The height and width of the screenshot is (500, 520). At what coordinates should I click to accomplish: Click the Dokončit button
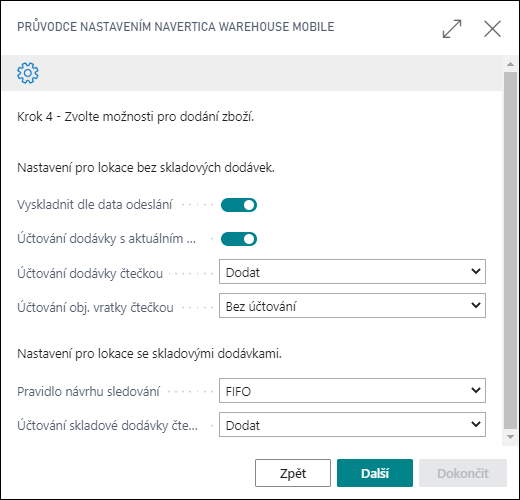(463, 473)
